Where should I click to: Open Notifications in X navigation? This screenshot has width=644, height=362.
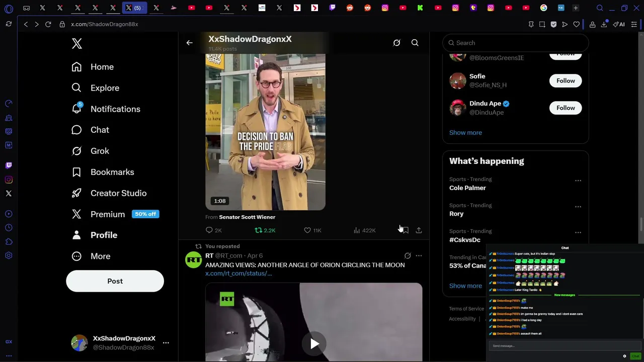pos(106,109)
